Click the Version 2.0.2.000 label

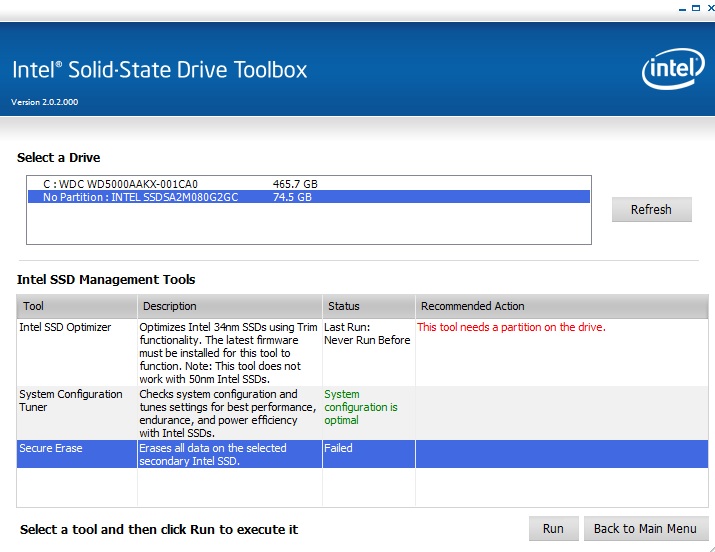45,102
